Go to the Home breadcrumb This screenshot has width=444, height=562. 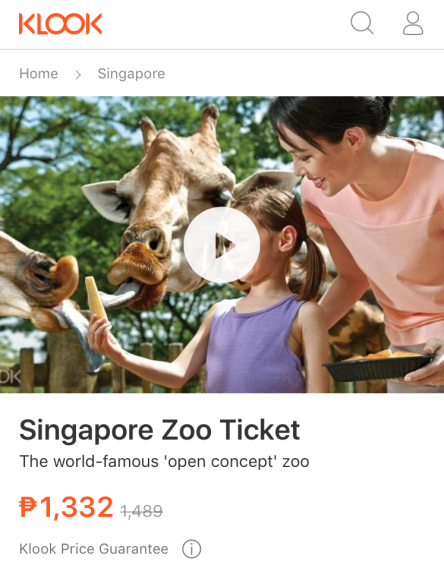[38, 73]
